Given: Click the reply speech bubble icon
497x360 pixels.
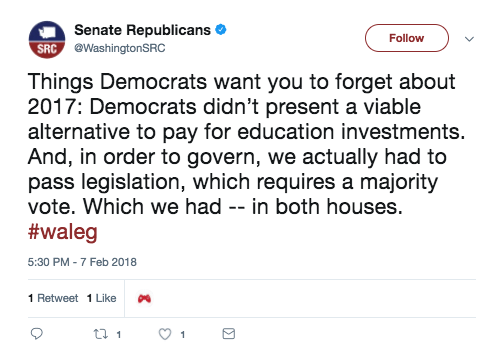Looking at the screenshot, I should click(x=37, y=334).
